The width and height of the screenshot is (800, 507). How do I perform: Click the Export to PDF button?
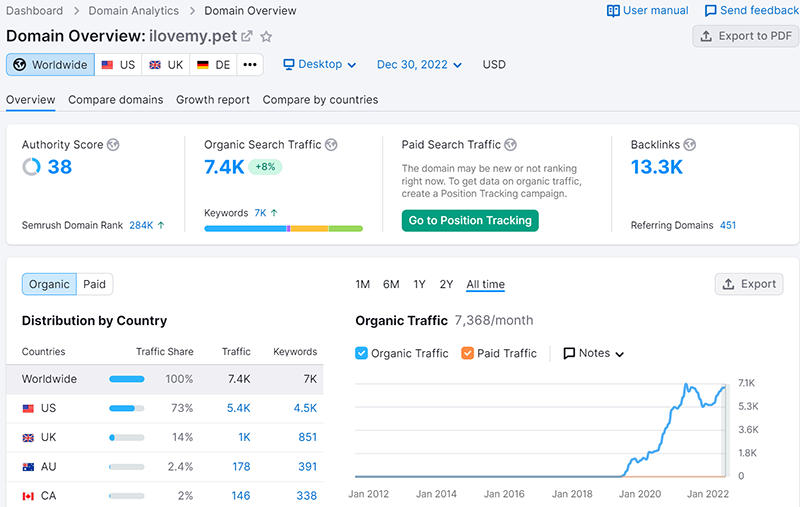[745, 36]
